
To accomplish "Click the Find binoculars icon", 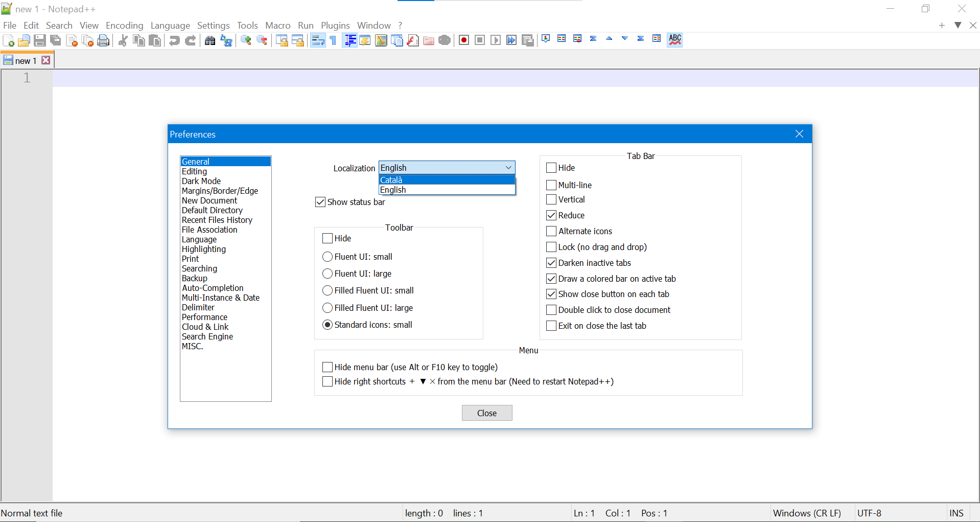I will point(210,40).
